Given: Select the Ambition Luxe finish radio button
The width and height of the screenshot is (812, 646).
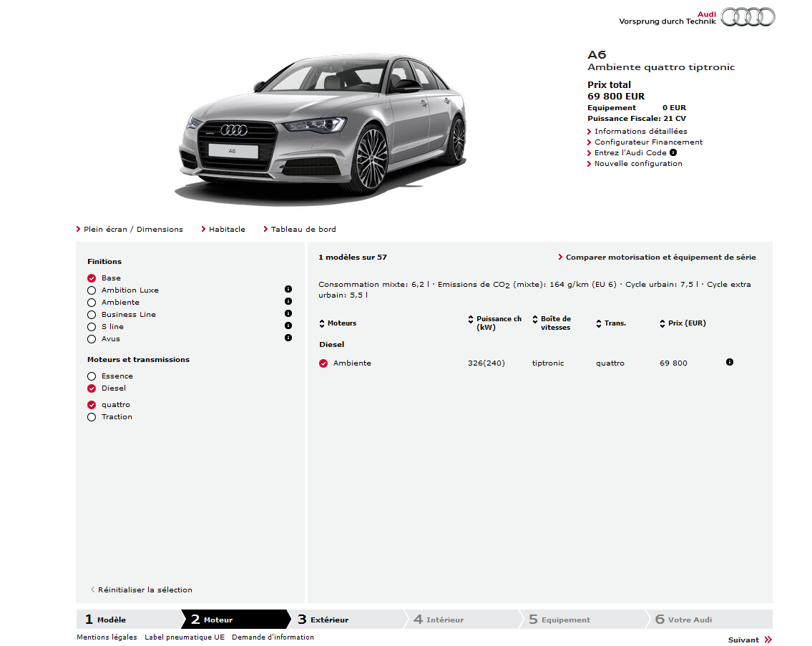Looking at the screenshot, I should click(92, 290).
